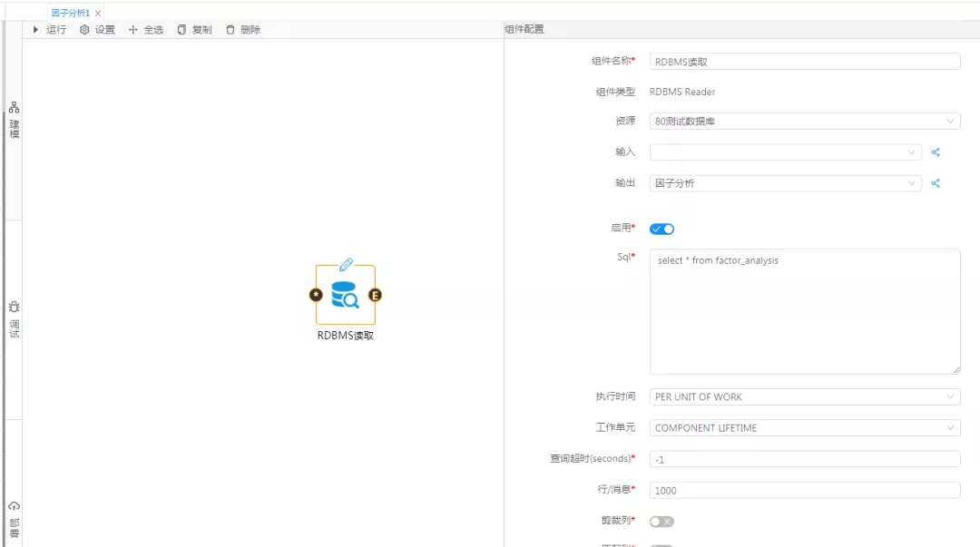Click the node's right E output port
Image resolution: width=980 pixels, height=547 pixels.
[375, 295]
